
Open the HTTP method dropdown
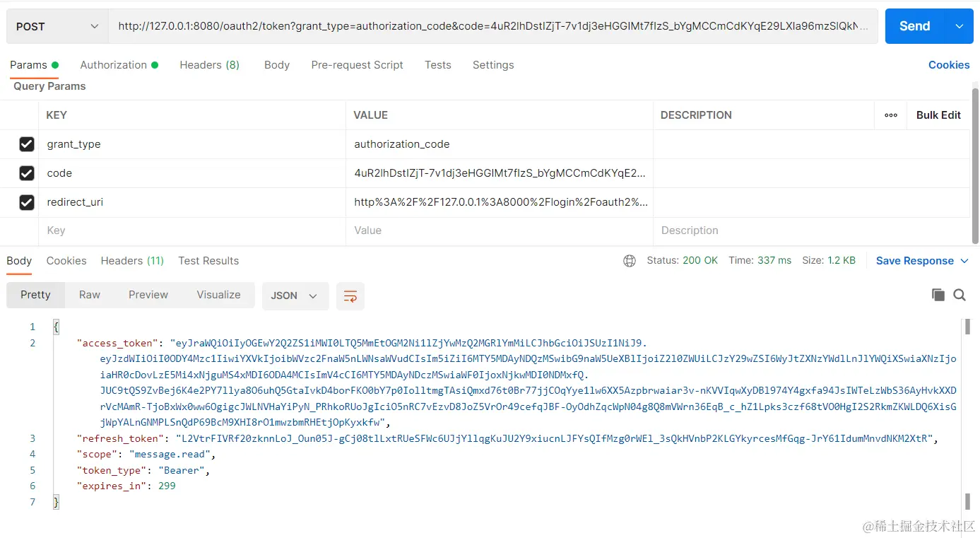pyautogui.click(x=56, y=25)
